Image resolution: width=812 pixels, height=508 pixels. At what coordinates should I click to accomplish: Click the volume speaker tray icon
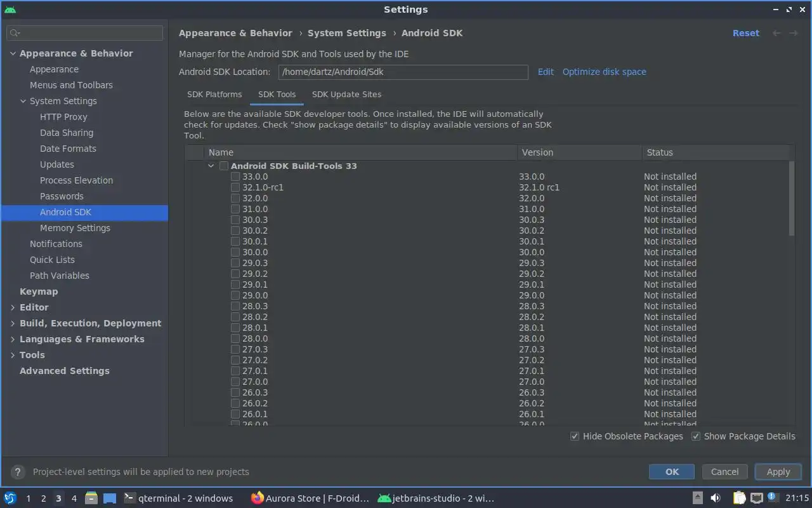[x=716, y=498]
